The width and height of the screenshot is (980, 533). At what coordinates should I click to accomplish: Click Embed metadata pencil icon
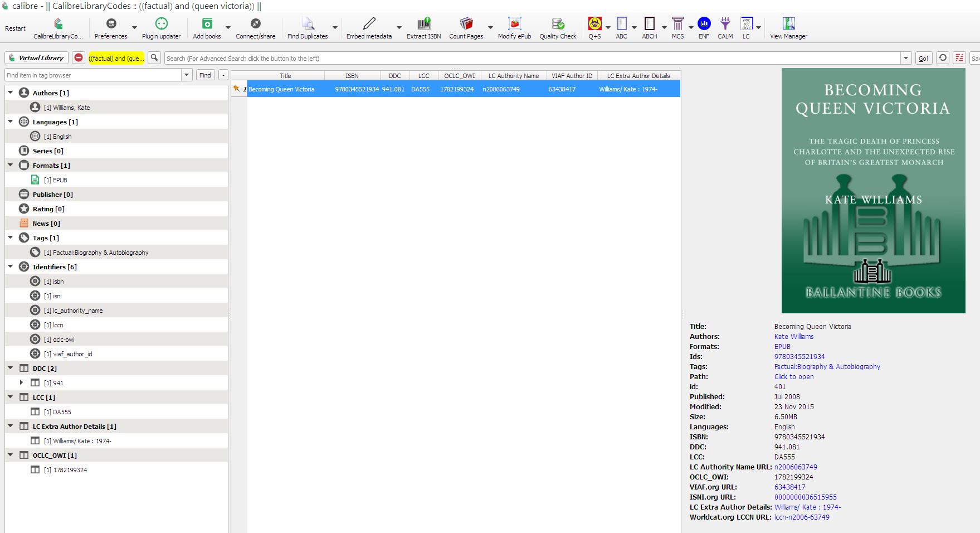click(x=369, y=24)
